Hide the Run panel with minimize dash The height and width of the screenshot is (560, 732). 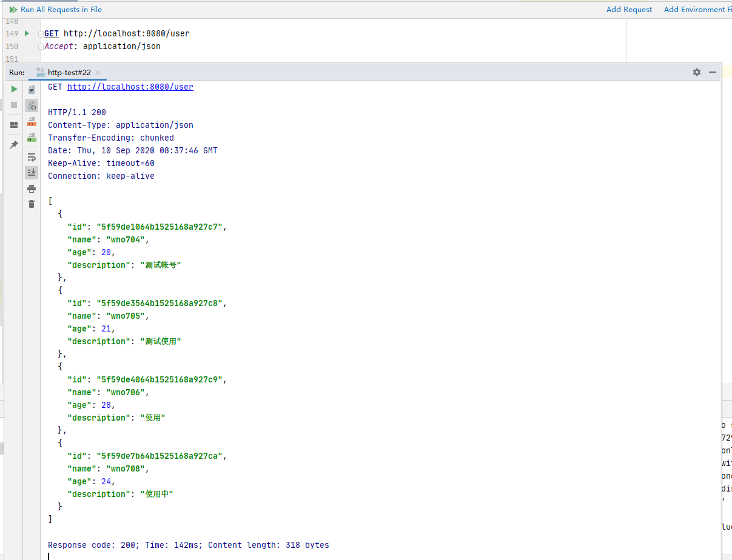pyautogui.click(x=713, y=72)
